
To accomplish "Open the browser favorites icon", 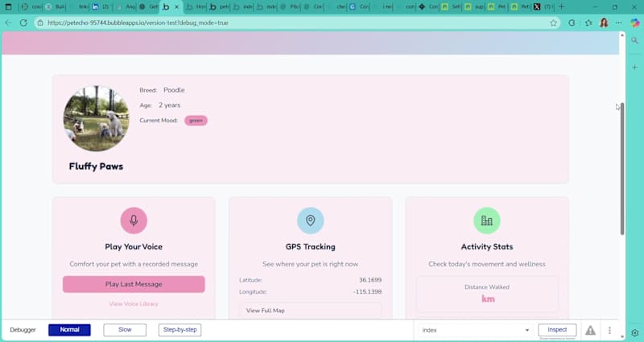I will pos(588,23).
